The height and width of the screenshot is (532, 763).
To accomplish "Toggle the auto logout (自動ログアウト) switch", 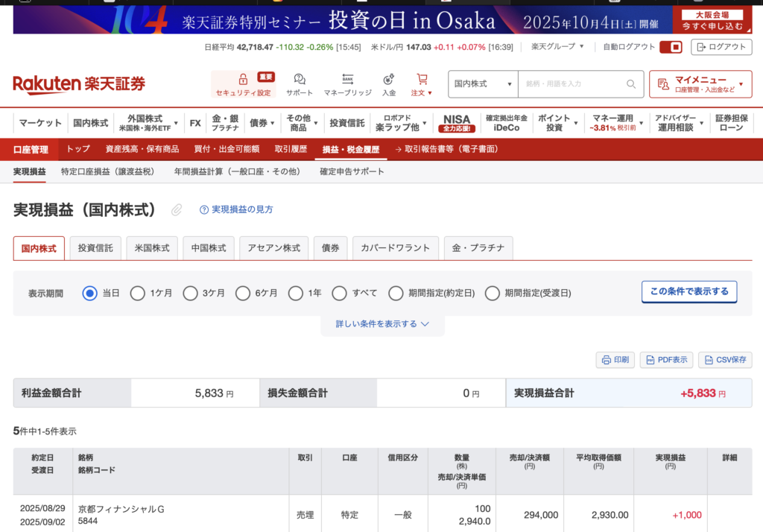I will (x=671, y=47).
